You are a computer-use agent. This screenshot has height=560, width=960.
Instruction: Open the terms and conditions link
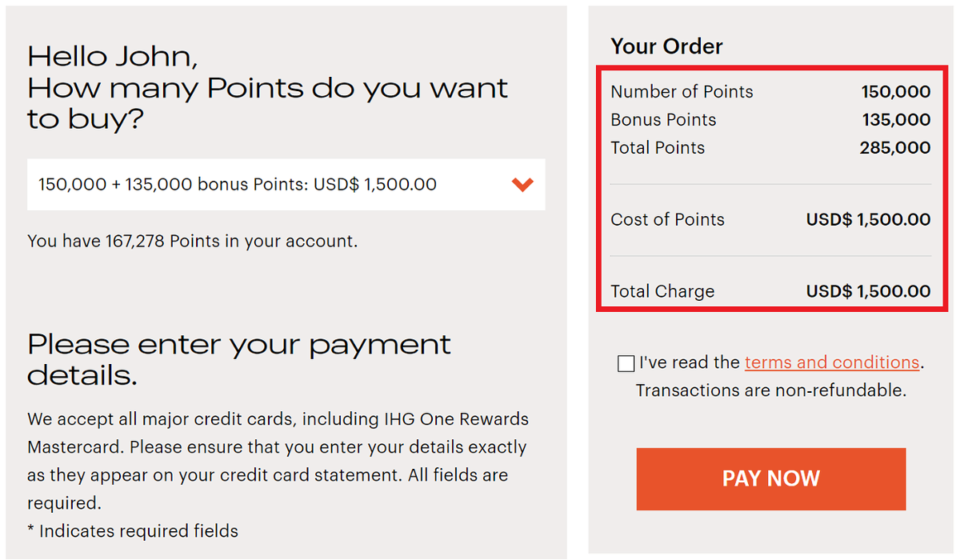coord(832,362)
